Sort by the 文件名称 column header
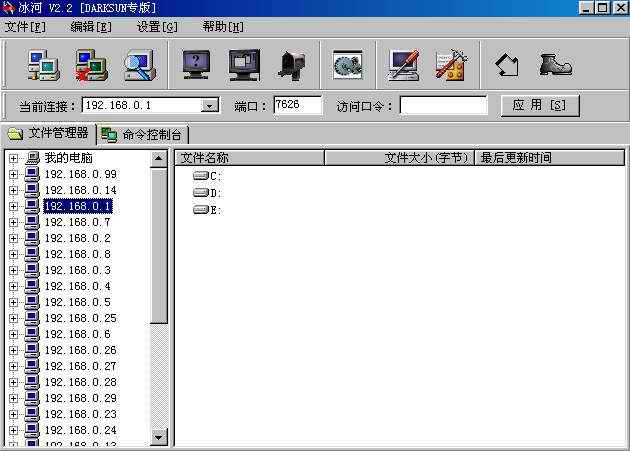The image size is (630, 451). 250,158
